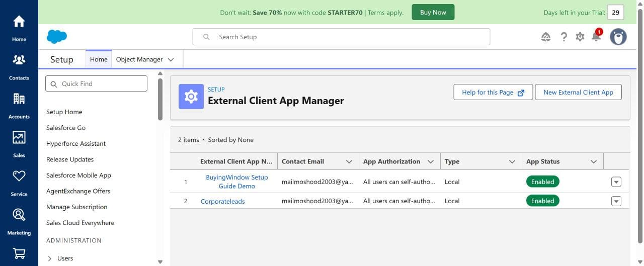Open row actions menu for Corporateleads
The height and width of the screenshot is (266, 644).
tap(616, 201)
